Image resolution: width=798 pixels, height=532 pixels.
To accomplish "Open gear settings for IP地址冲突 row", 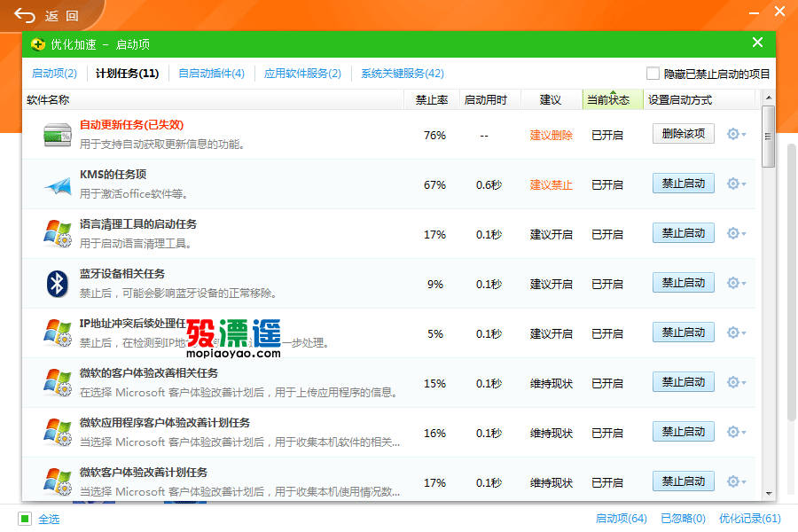I will tap(736, 332).
